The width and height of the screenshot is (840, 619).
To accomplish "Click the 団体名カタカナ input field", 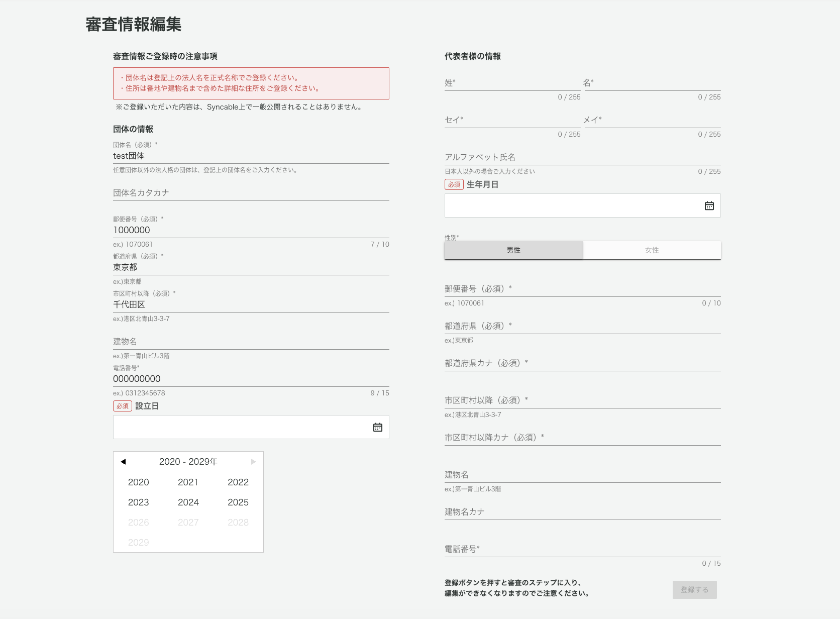I will tap(251, 193).
